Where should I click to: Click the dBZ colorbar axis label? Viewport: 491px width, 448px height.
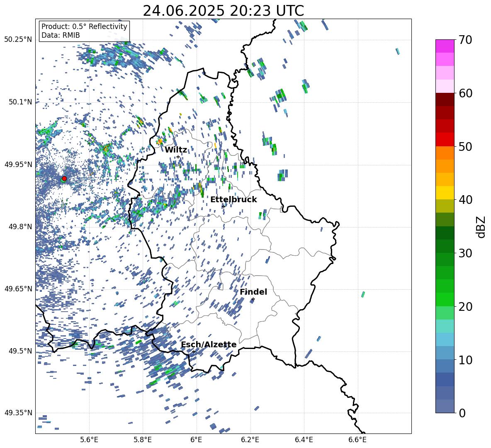tap(481, 227)
